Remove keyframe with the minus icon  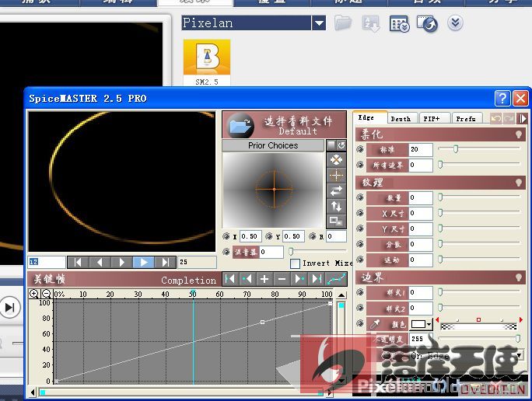[x=282, y=279]
